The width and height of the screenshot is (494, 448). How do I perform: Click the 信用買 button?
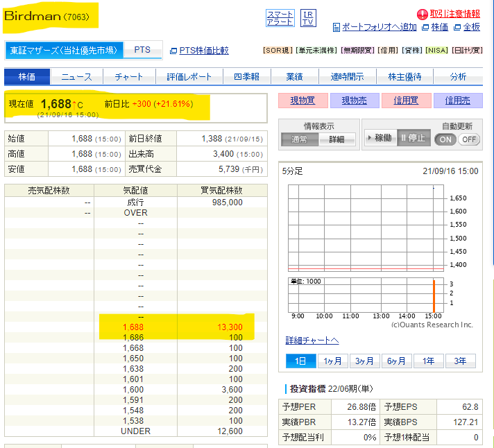click(x=406, y=101)
